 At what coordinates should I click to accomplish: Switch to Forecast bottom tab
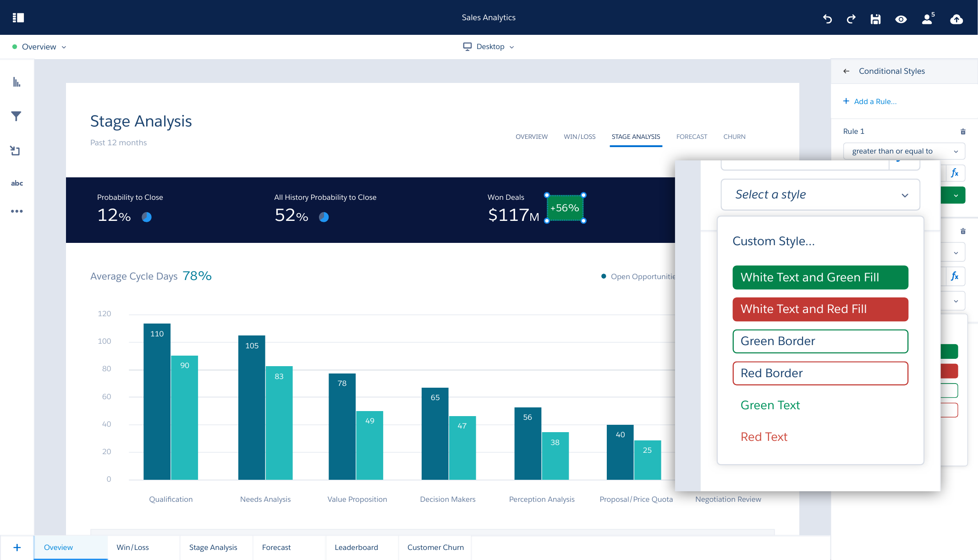point(289,548)
